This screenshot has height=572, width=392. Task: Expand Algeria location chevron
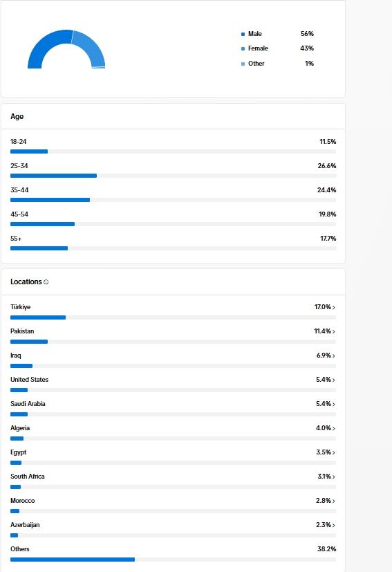click(x=334, y=428)
